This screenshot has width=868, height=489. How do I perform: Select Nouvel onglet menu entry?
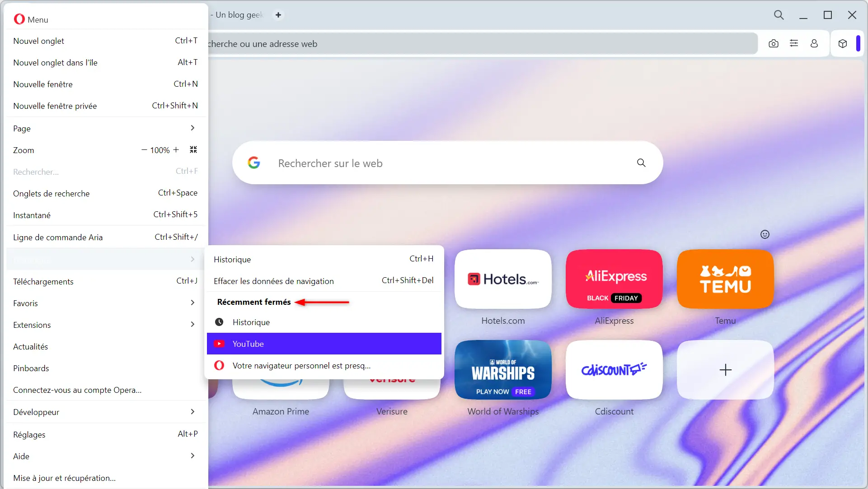tap(106, 41)
